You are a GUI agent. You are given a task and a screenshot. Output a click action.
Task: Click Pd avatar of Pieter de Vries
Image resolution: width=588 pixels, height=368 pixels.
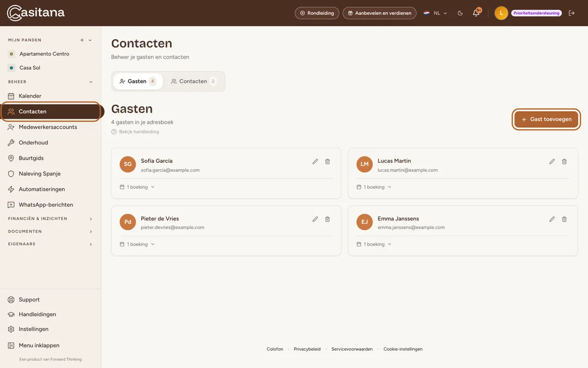[127, 222]
